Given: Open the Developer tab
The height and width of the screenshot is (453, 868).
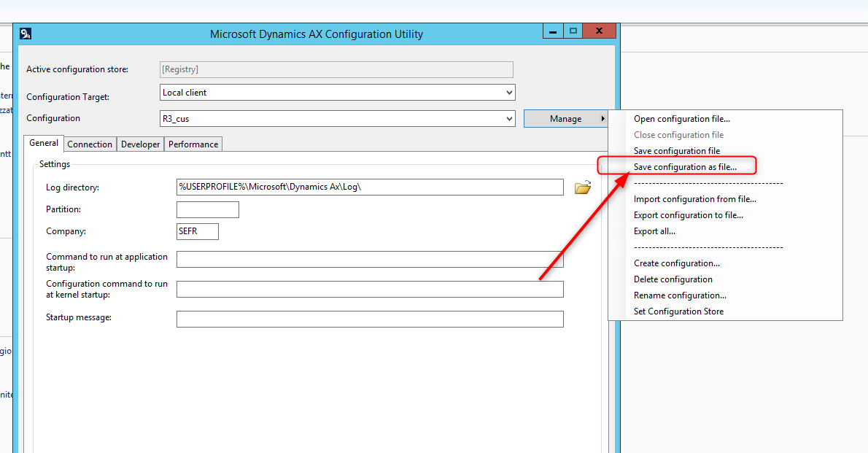Looking at the screenshot, I should [140, 144].
